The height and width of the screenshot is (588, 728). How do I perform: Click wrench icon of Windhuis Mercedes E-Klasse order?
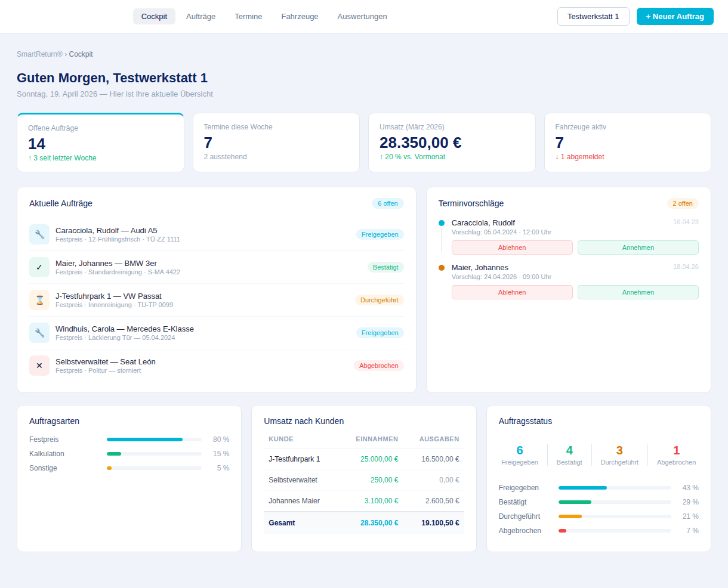click(x=39, y=333)
